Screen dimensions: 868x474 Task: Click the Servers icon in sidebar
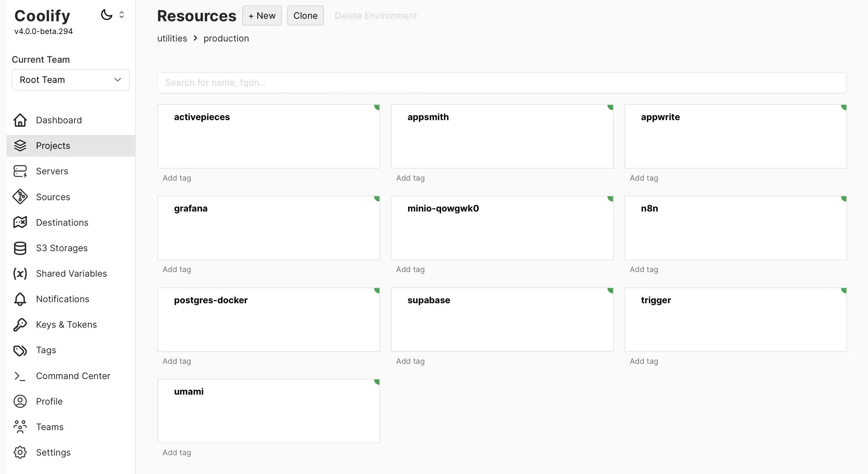[x=20, y=171]
